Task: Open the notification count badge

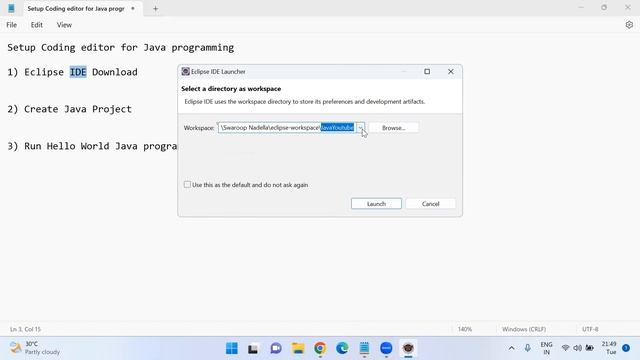Action: point(626,348)
